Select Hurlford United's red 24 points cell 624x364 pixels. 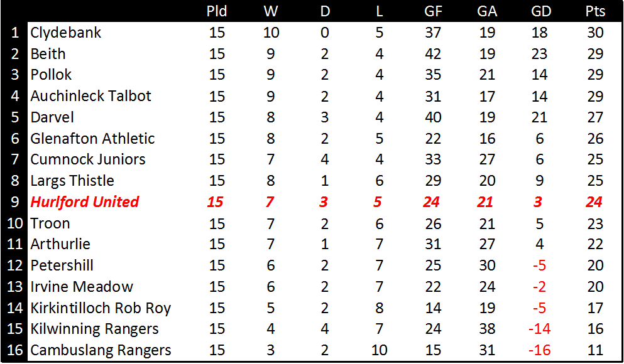594,202
